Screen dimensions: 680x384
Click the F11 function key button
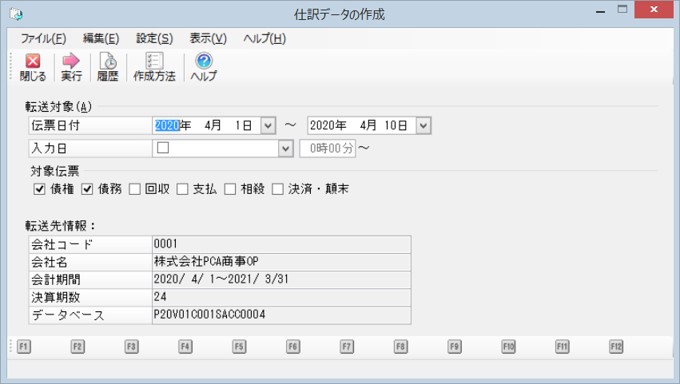coord(562,346)
